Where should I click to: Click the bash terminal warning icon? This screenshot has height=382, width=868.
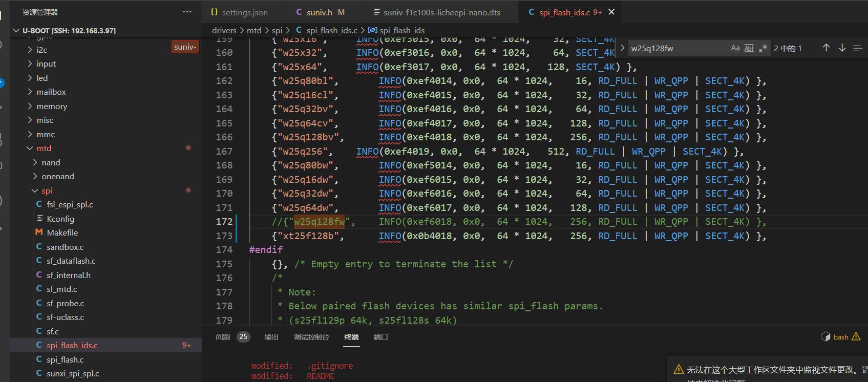(856, 336)
